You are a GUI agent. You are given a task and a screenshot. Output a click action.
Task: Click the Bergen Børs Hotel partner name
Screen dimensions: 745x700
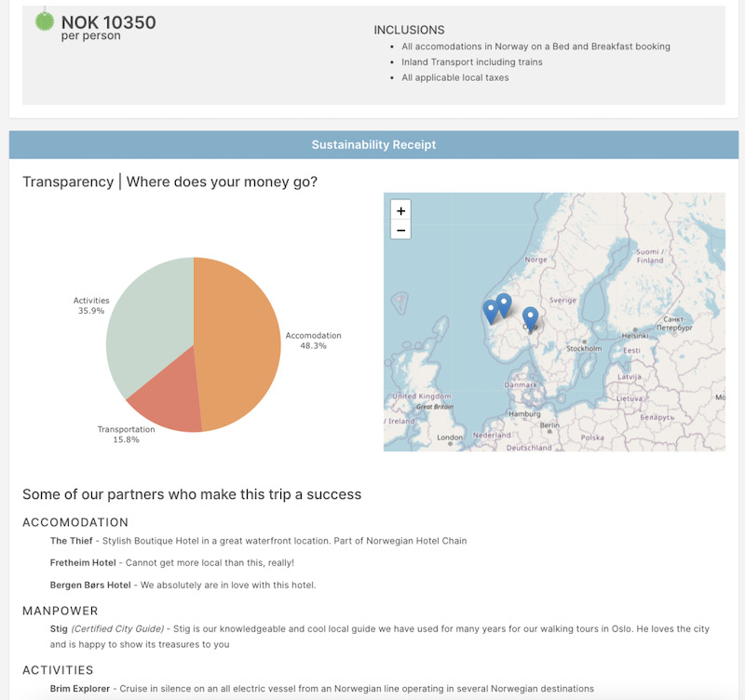tap(90, 586)
